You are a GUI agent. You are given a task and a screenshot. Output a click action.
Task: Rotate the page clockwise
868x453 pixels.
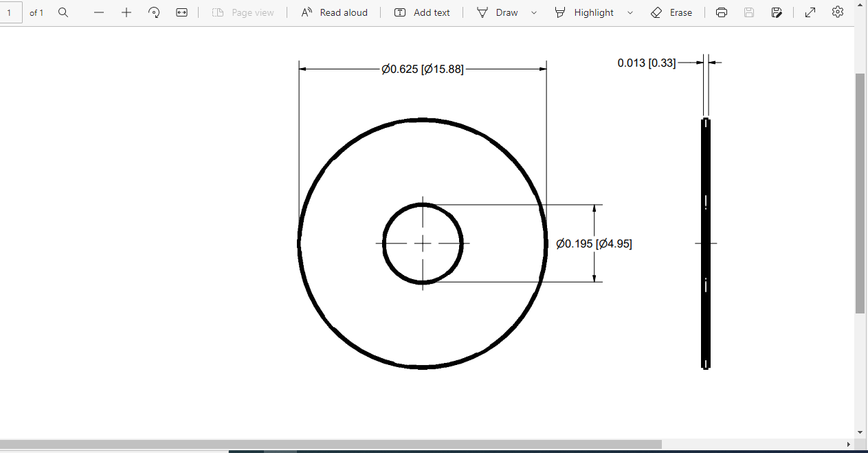[154, 12]
